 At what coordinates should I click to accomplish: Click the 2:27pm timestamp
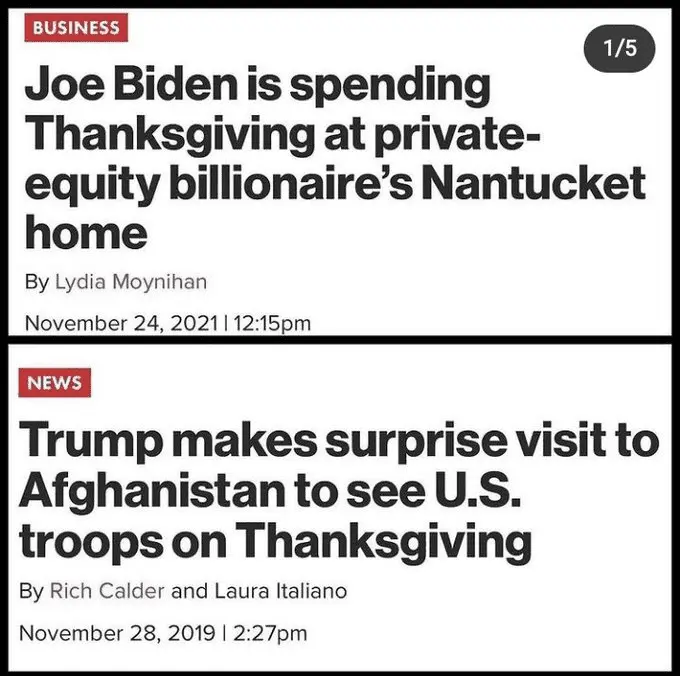tap(270, 633)
